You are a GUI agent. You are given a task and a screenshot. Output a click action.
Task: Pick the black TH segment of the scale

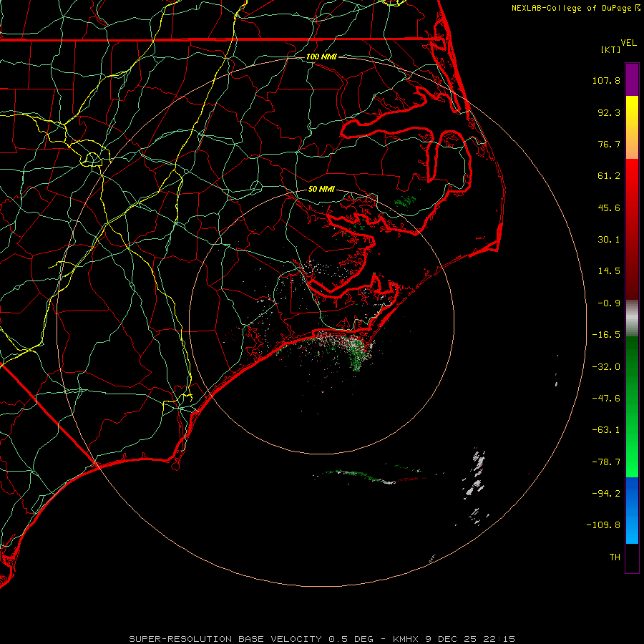tap(632, 558)
